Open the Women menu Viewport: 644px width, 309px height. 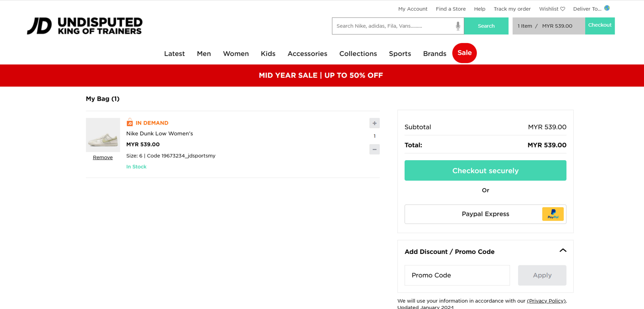point(235,53)
